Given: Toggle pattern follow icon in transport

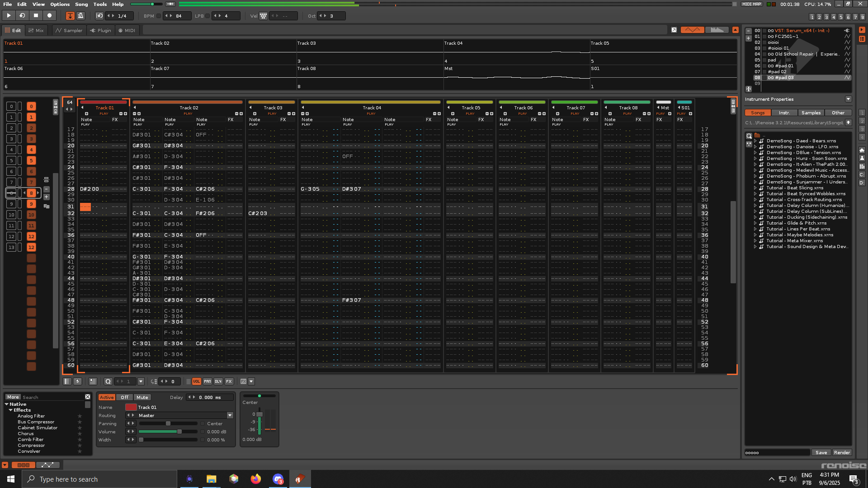Looking at the screenshot, I should coord(70,16).
